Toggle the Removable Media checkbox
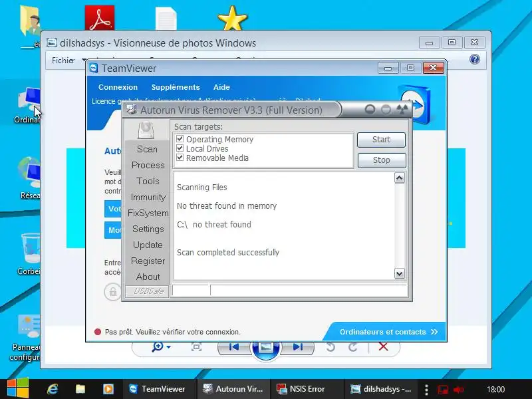 click(x=180, y=158)
